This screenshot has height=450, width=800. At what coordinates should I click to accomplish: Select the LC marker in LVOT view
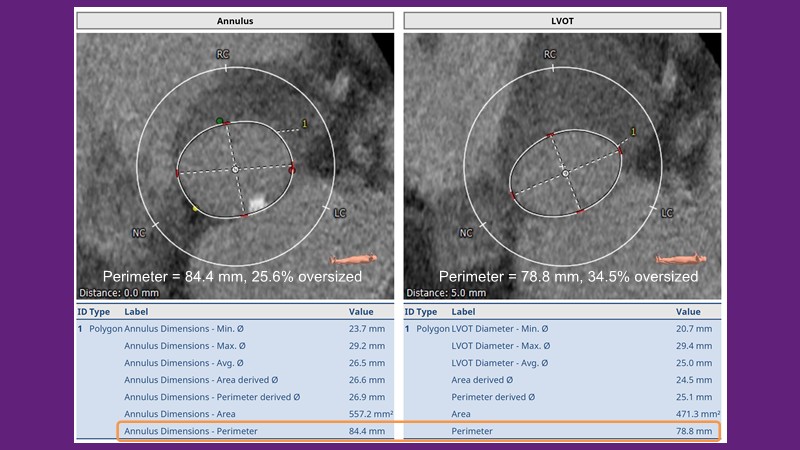(666, 213)
